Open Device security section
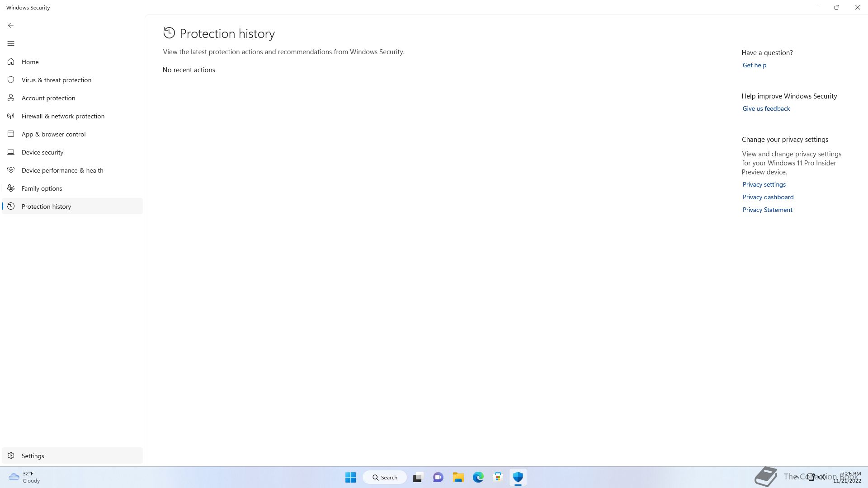Image resolution: width=868 pixels, height=488 pixels. 72,152
